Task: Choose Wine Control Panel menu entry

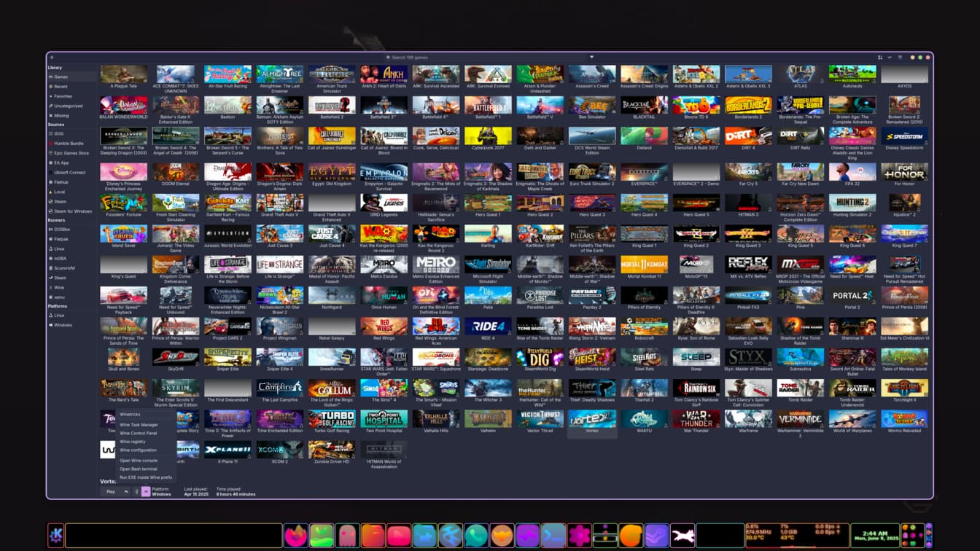Action: (x=146, y=433)
